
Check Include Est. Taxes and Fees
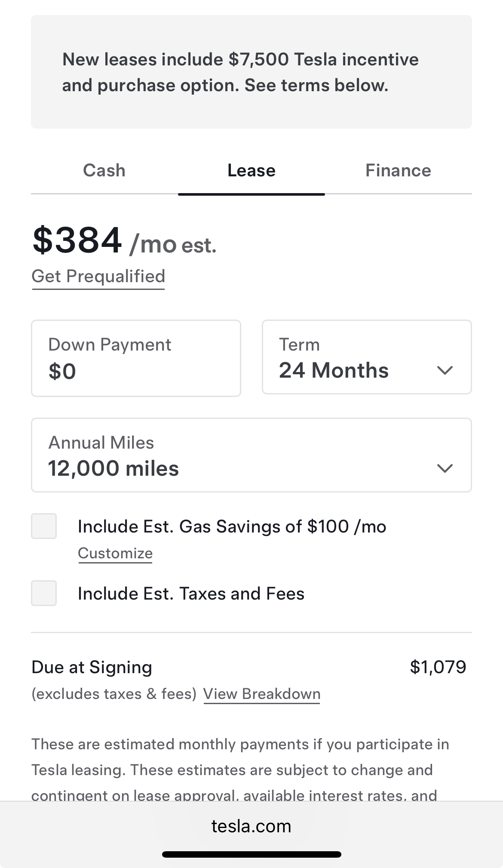pyautogui.click(x=44, y=593)
